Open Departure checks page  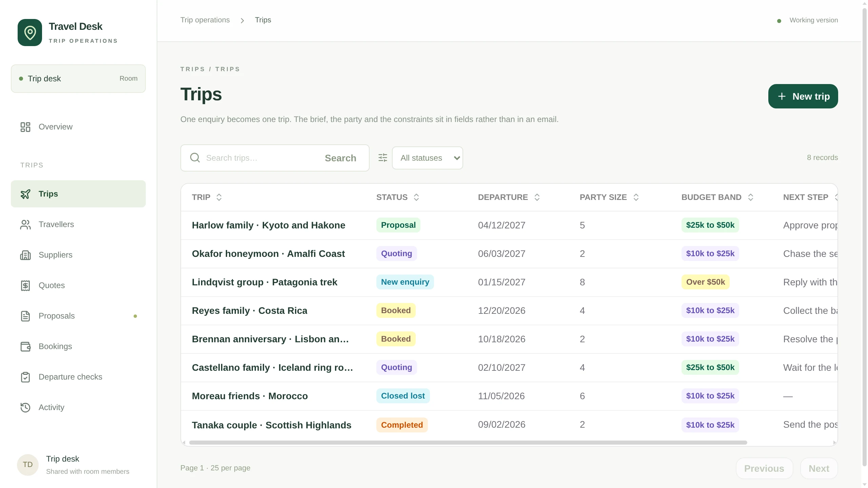click(78, 377)
